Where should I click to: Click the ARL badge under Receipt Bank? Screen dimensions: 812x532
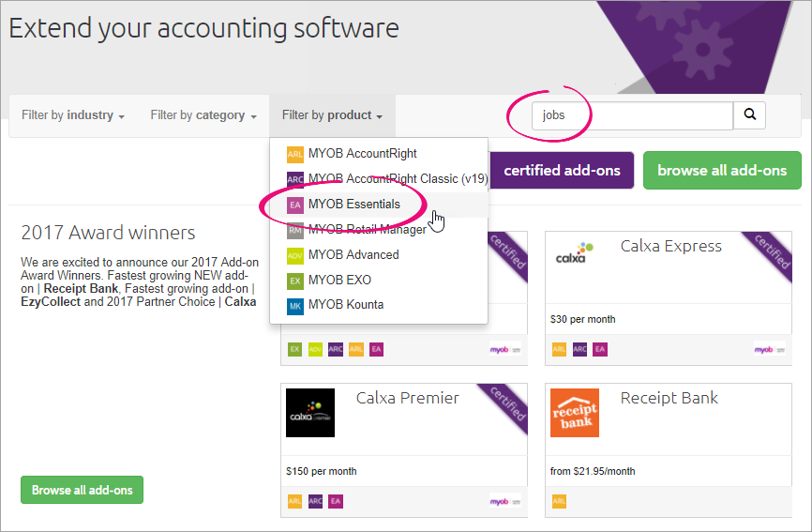pyautogui.click(x=559, y=502)
